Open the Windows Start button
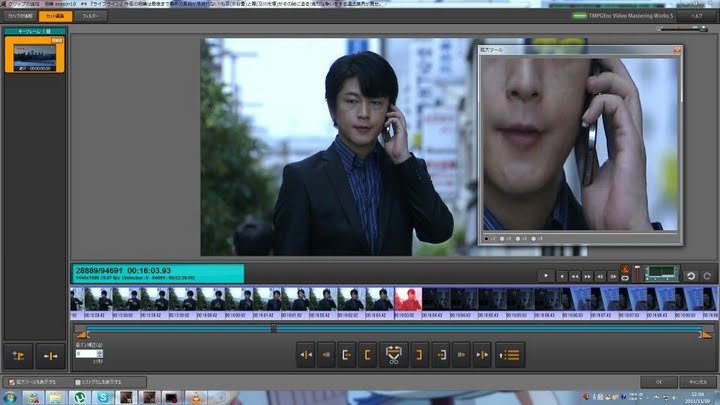 pos(9,398)
